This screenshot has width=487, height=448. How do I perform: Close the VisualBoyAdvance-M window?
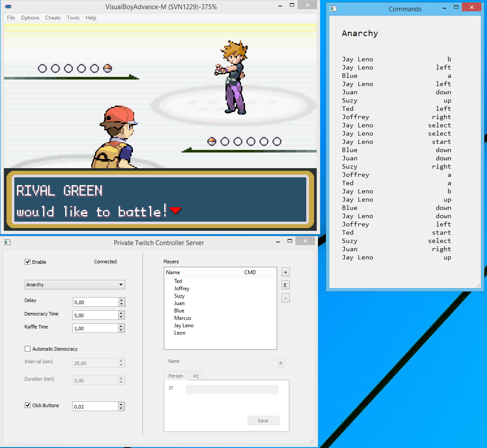(x=308, y=5)
